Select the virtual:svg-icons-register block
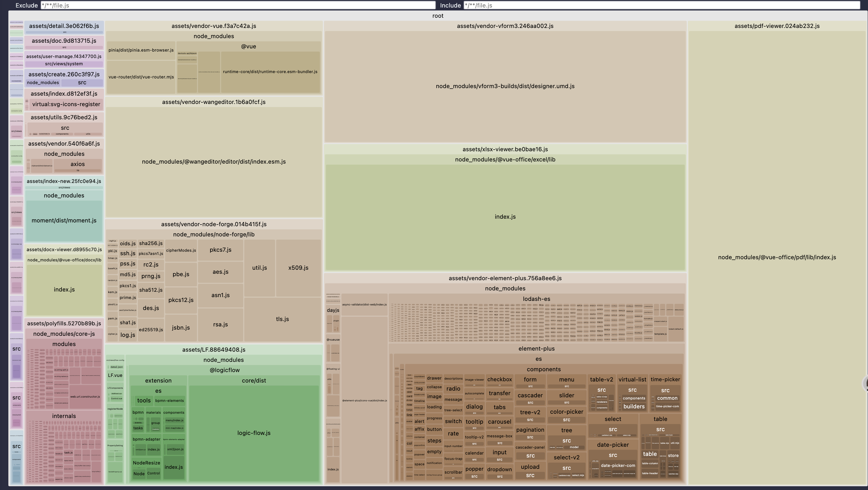The image size is (868, 490). 66,105
